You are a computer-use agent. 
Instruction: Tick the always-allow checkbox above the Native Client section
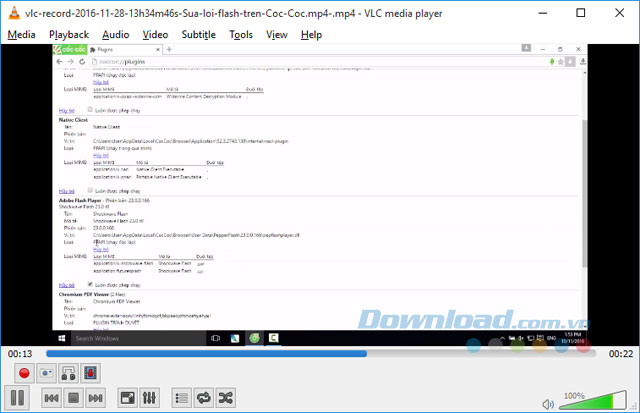coord(90,109)
